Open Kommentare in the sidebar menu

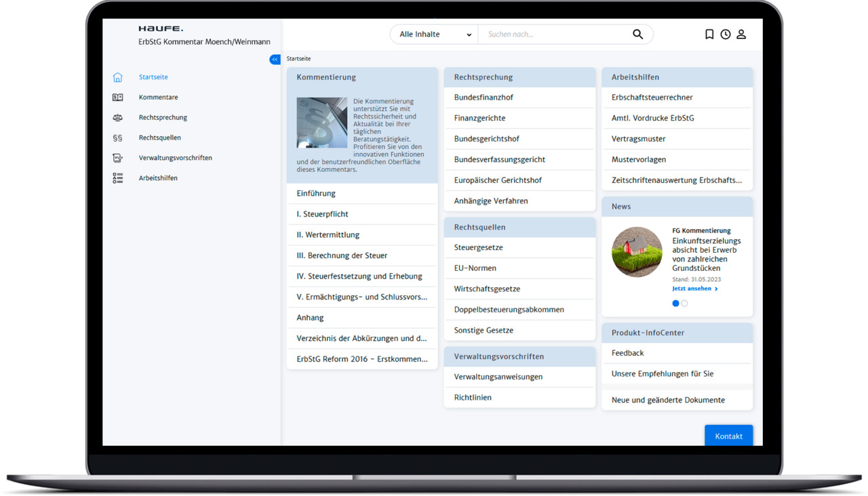coord(158,97)
